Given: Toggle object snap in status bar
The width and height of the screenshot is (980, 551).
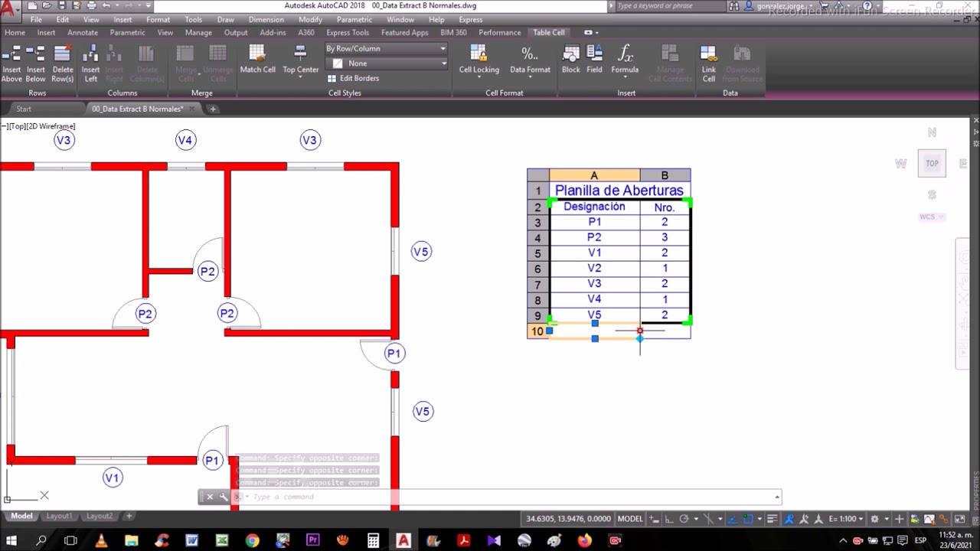Looking at the screenshot, I should click(747, 519).
